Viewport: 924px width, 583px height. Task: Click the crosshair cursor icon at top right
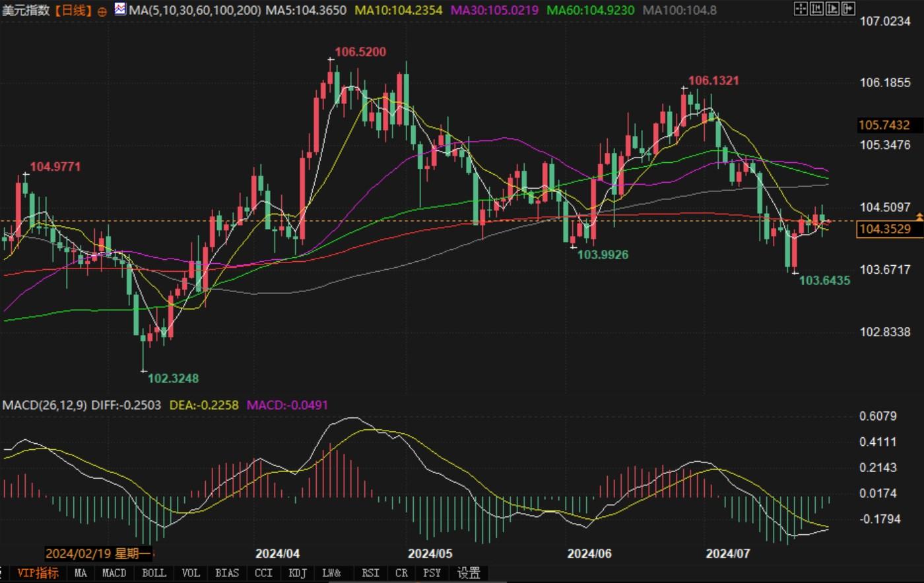(x=800, y=9)
